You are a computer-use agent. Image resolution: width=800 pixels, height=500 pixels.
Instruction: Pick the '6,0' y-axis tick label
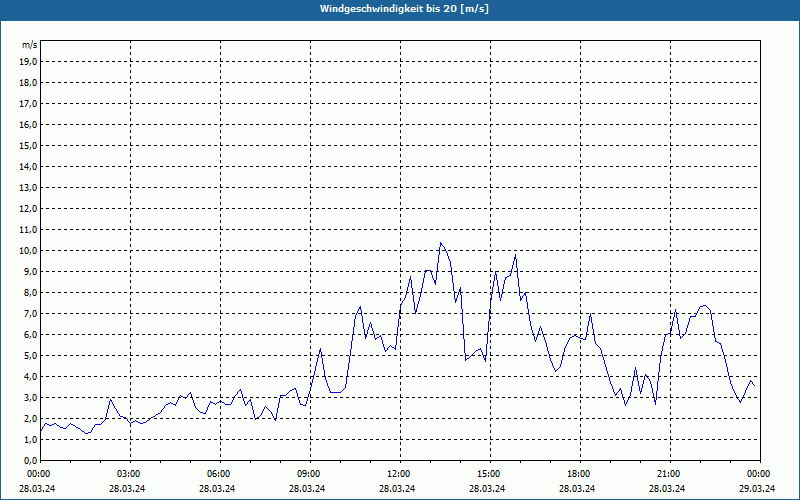[31, 335]
